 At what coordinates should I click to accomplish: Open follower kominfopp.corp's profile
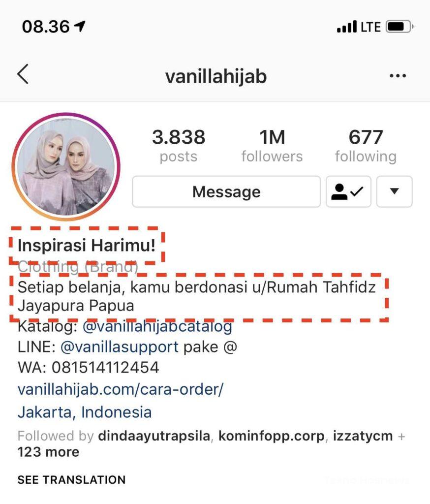pos(272,436)
